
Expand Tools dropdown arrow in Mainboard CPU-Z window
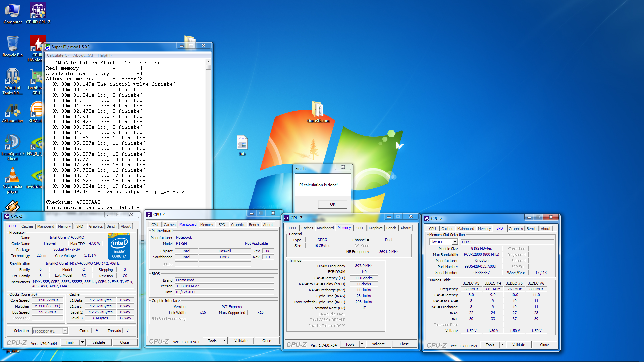pos(224,341)
